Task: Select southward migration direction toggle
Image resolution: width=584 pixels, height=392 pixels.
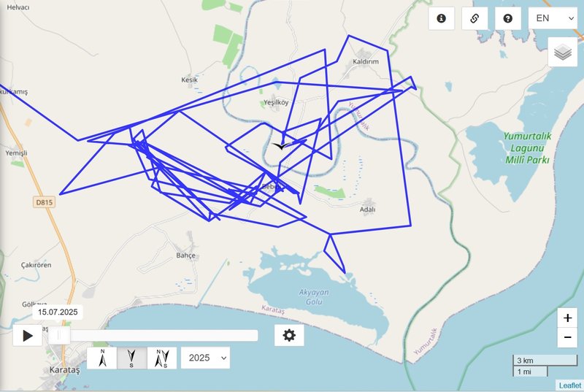Action: (132, 358)
